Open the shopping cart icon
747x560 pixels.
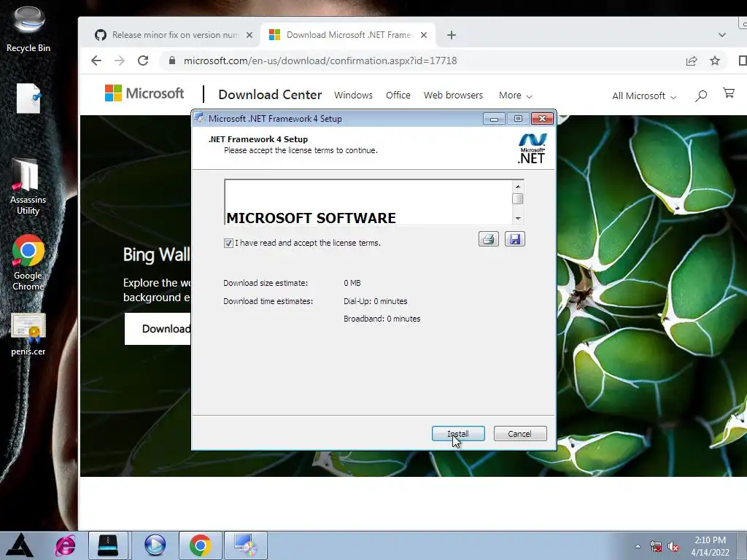pos(729,93)
